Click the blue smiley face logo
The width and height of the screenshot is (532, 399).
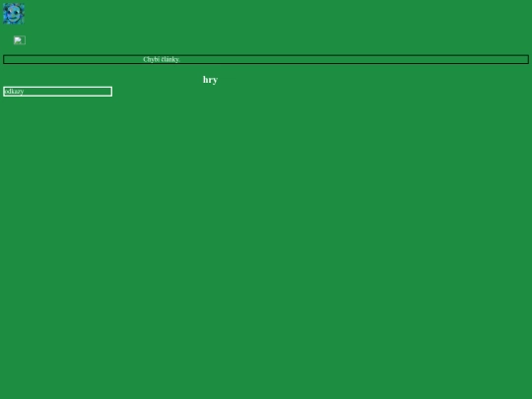[x=14, y=14]
